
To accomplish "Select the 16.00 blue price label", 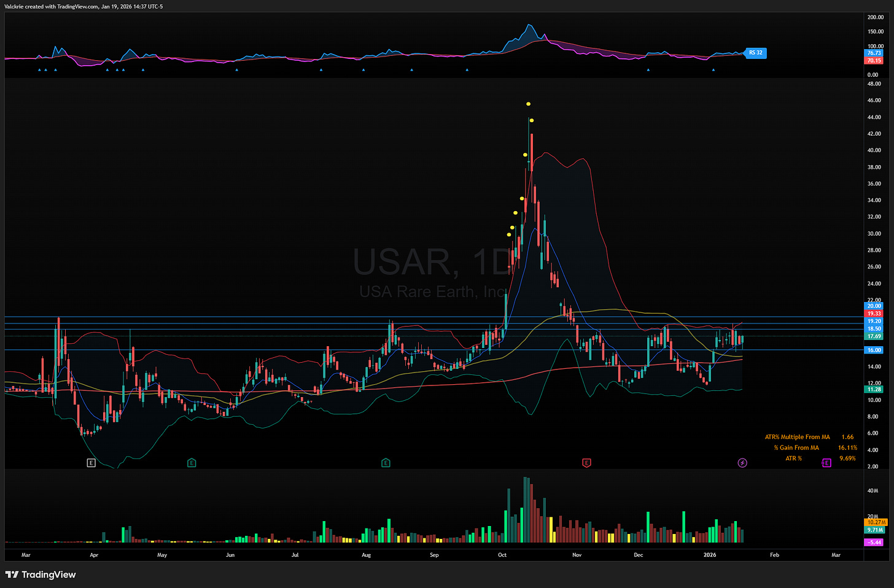I will [874, 350].
